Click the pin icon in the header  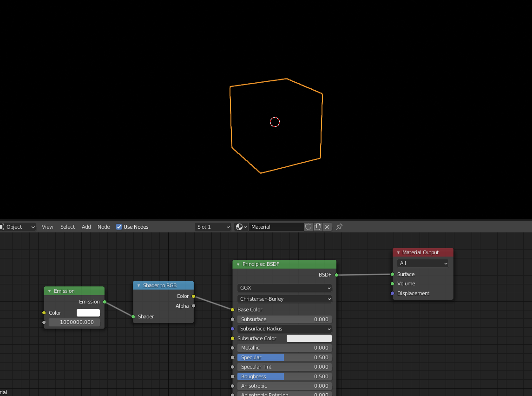click(x=339, y=227)
